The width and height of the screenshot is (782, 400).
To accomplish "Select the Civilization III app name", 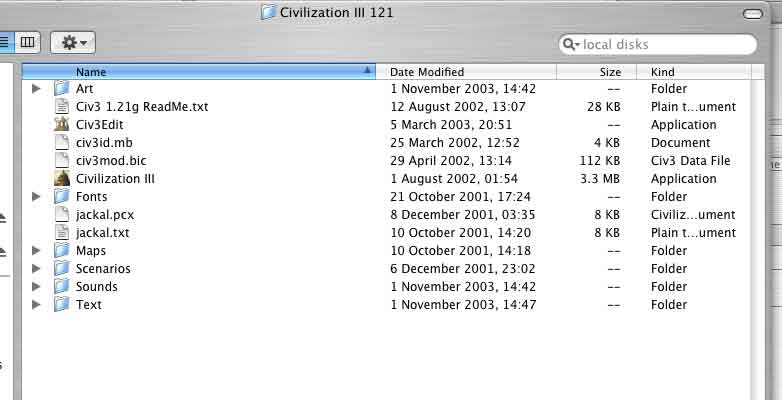I will (115, 178).
